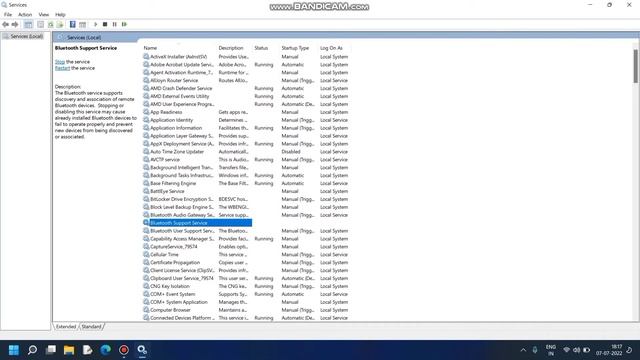Select the Auto Time Zone Updater icon

(146, 151)
